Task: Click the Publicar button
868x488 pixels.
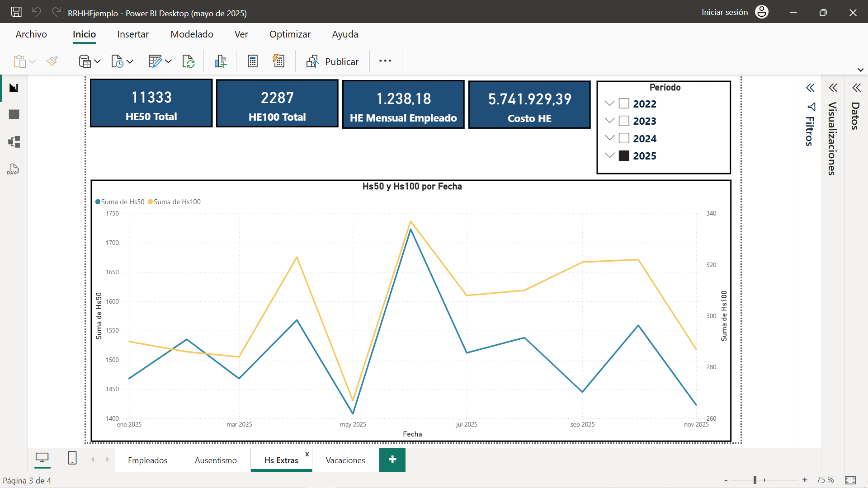Action: tap(332, 61)
